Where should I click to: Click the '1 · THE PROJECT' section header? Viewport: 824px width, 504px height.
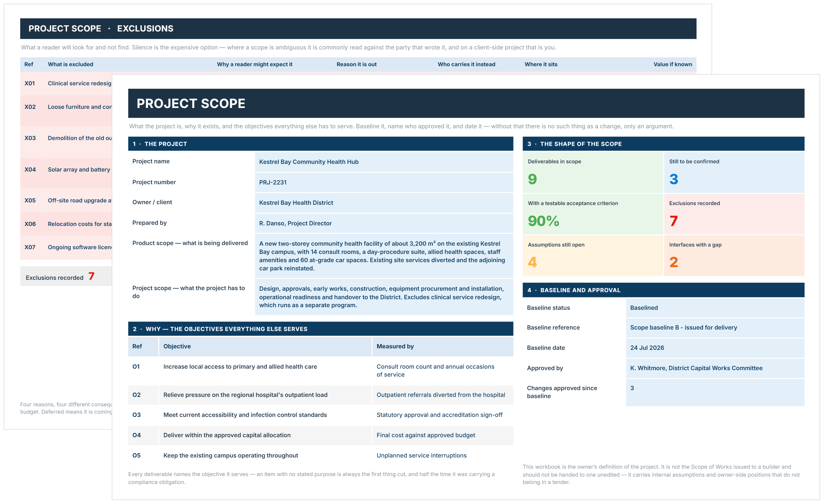click(321, 144)
